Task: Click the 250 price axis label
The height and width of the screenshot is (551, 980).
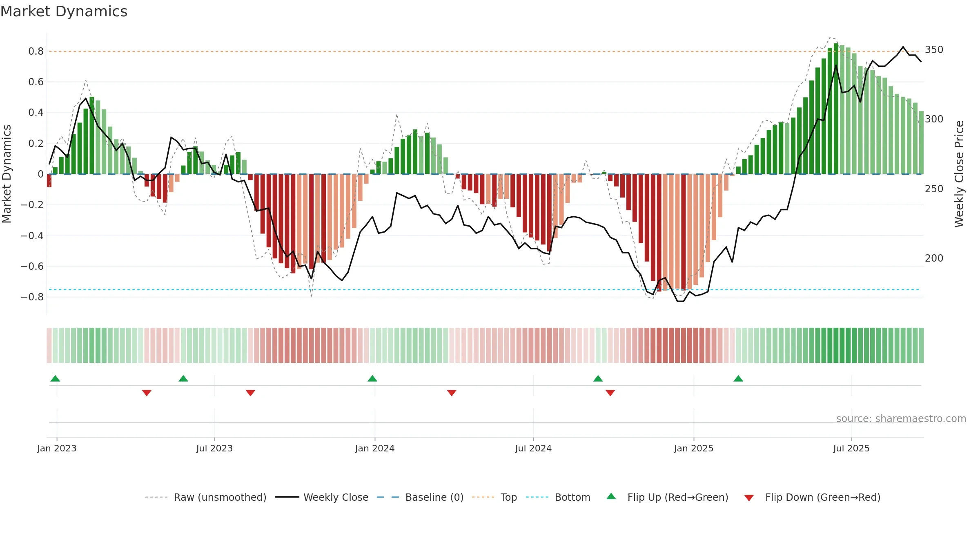Action: coord(934,189)
